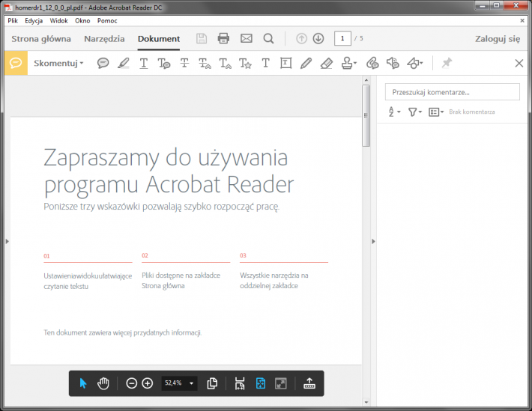532x411 pixels.
Task: Close the document tab small X
Action: click(522, 21)
